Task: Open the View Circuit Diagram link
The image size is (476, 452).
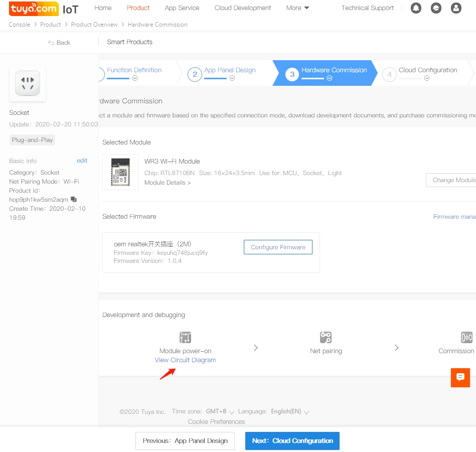Action: (185, 360)
